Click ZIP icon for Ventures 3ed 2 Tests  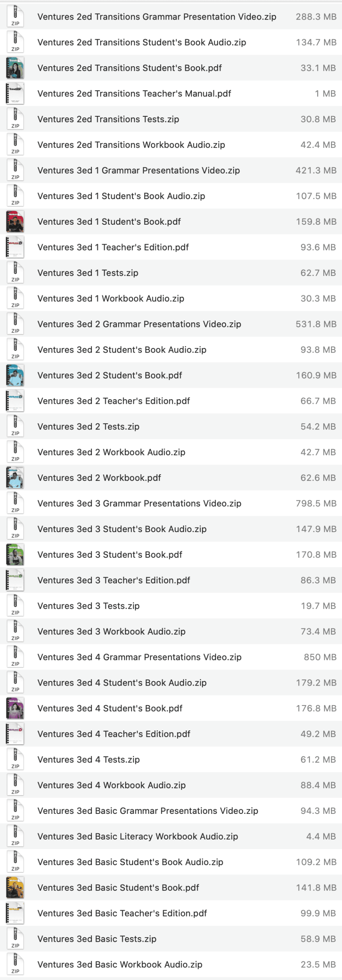click(x=15, y=427)
